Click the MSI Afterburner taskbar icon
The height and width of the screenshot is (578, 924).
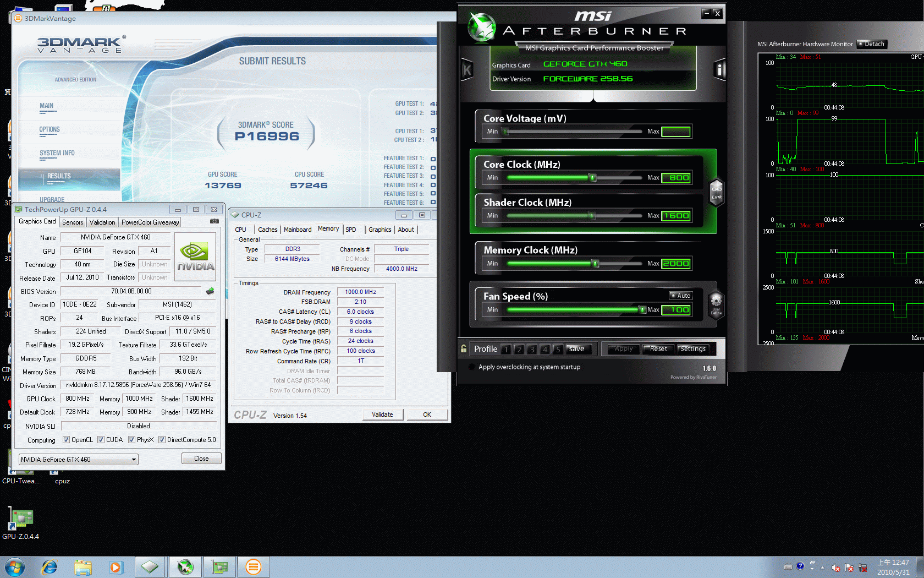[185, 567]
